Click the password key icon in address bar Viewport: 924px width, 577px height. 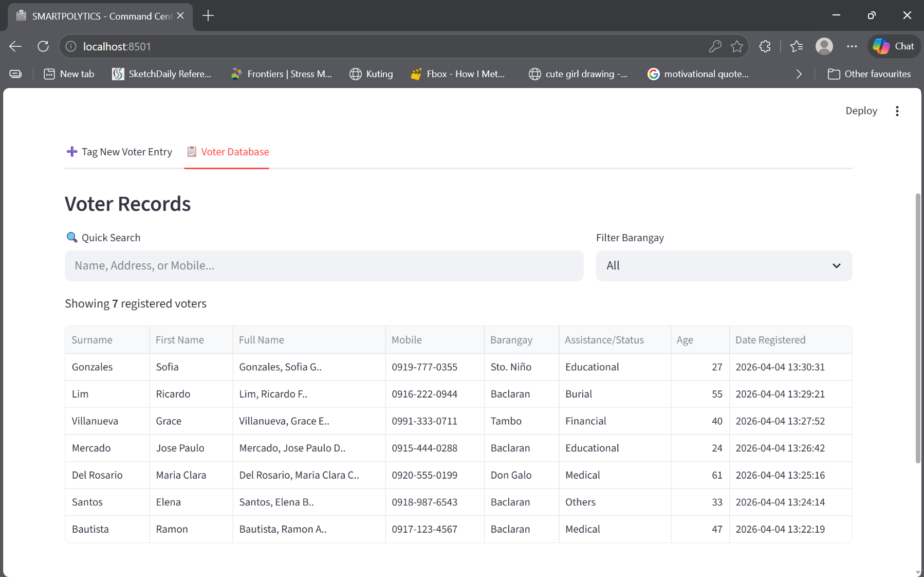coord(714,46)
